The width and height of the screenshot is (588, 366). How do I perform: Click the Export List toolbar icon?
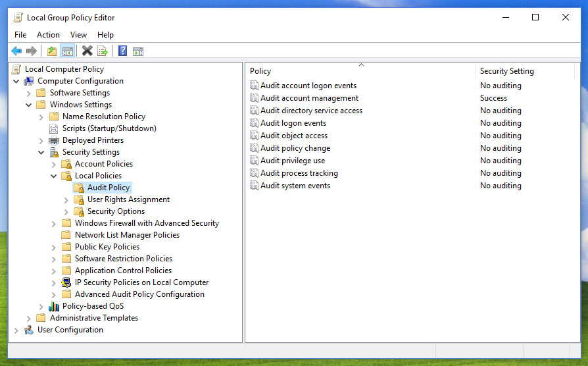103,51
